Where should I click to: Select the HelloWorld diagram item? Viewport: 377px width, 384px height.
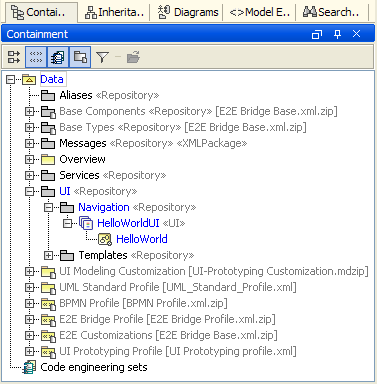pos(142,239)
